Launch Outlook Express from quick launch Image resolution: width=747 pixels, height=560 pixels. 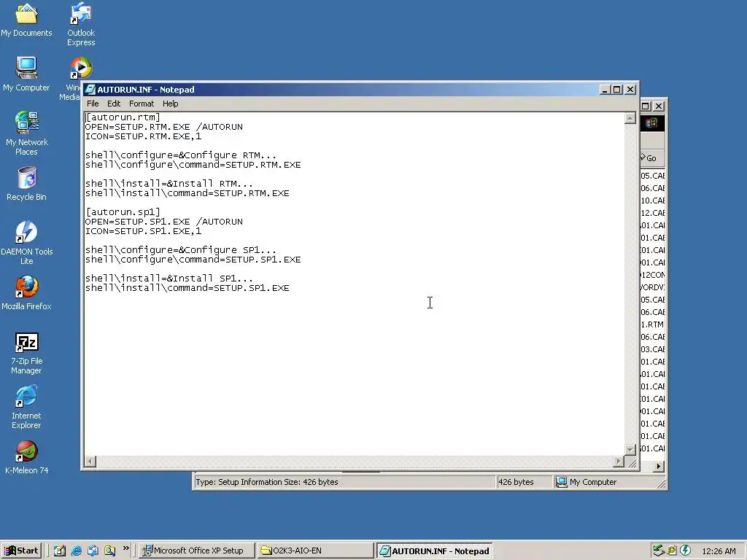[x=93, y=551]
